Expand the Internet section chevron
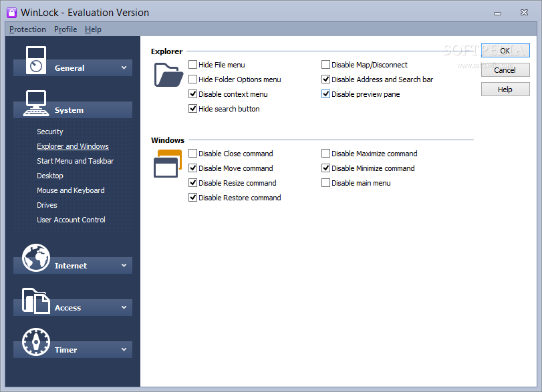This screenshot has height=392, width=542. pos(124,265)
